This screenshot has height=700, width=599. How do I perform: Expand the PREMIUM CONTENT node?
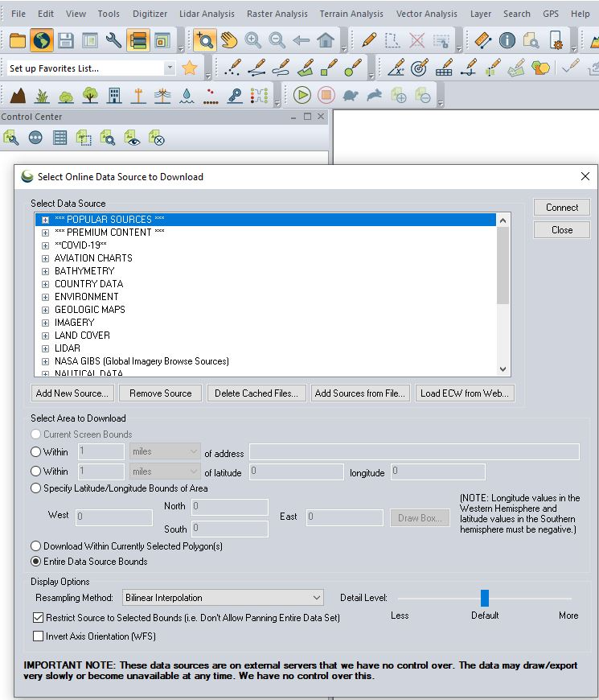[x=45, y=233]
